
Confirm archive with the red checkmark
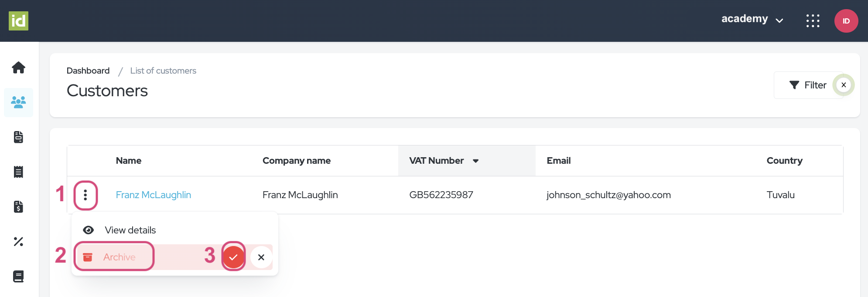[x=233, y=257]
